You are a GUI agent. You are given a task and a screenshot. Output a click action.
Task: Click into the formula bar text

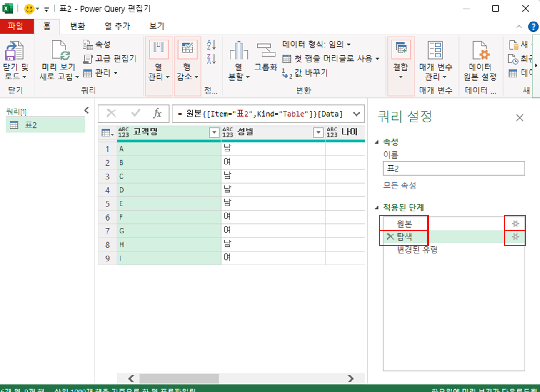(260, 114)
